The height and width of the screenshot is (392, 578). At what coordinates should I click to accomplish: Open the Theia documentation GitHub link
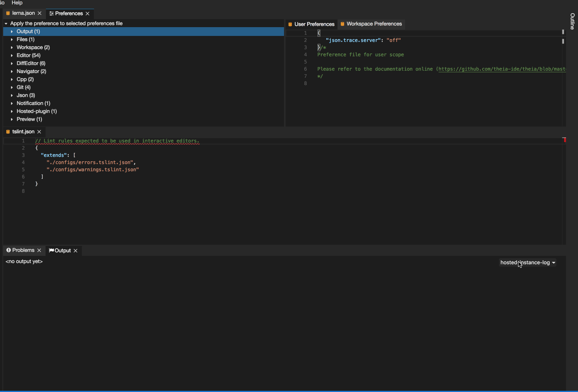(499, 69)
